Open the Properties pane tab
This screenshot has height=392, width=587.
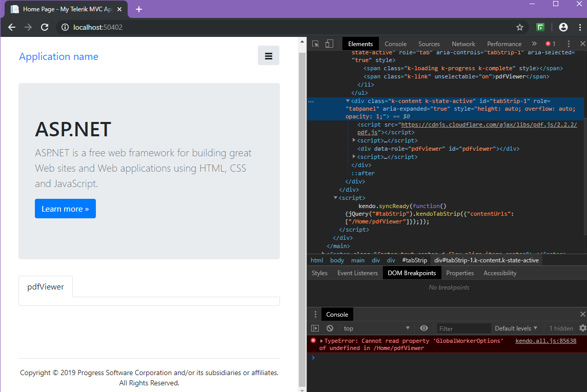(460, 273)
